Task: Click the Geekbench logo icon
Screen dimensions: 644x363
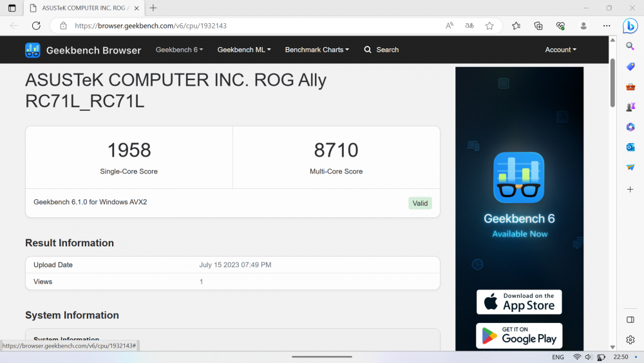Action: (x=32, y=50)
